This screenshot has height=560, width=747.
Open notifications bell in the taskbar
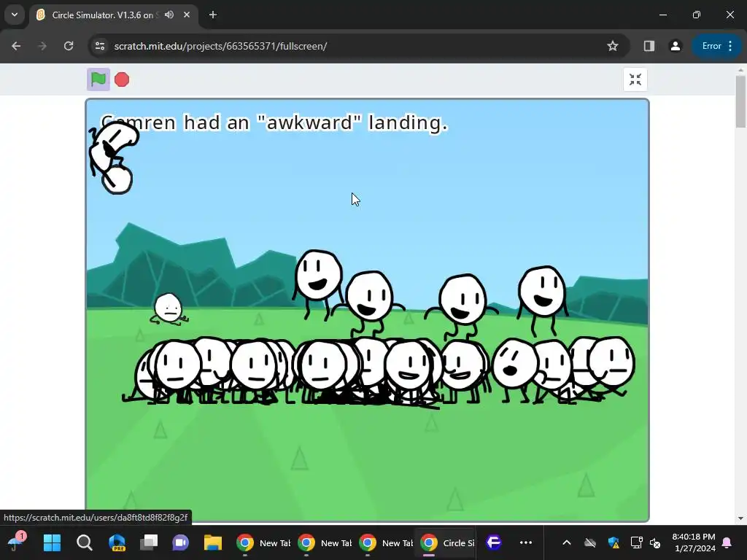click(727, 542)
